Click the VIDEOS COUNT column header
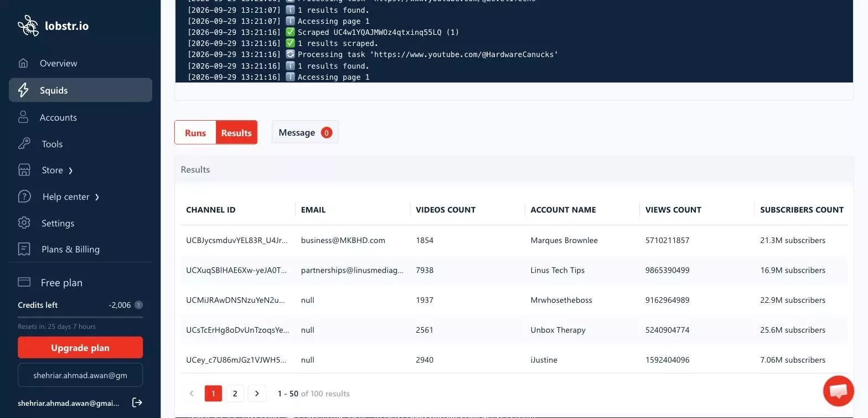Screen dimensions: 868x418 click(x=446, y=210)
